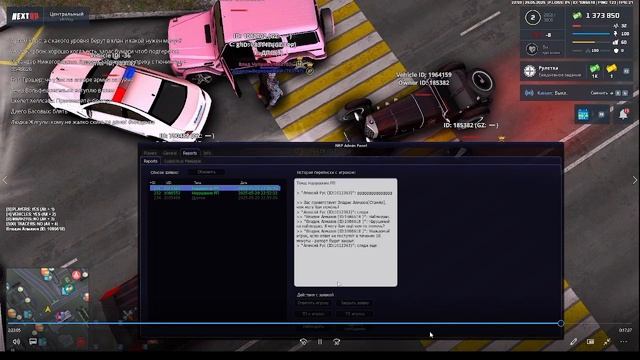Click the 'Центральный' server name label
This screenshot has width=640, height=360.
(x=67, y=14)
